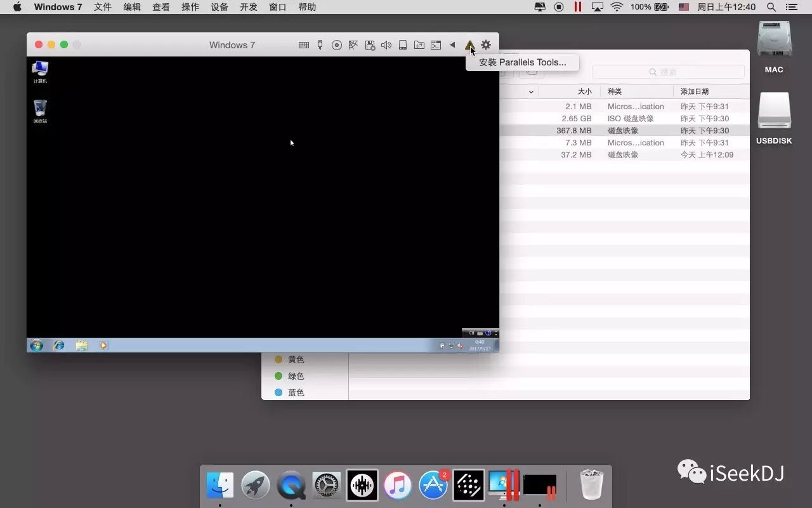
Task: Open the USBDISK drive on desktop
Action: (x=774, y=119)
